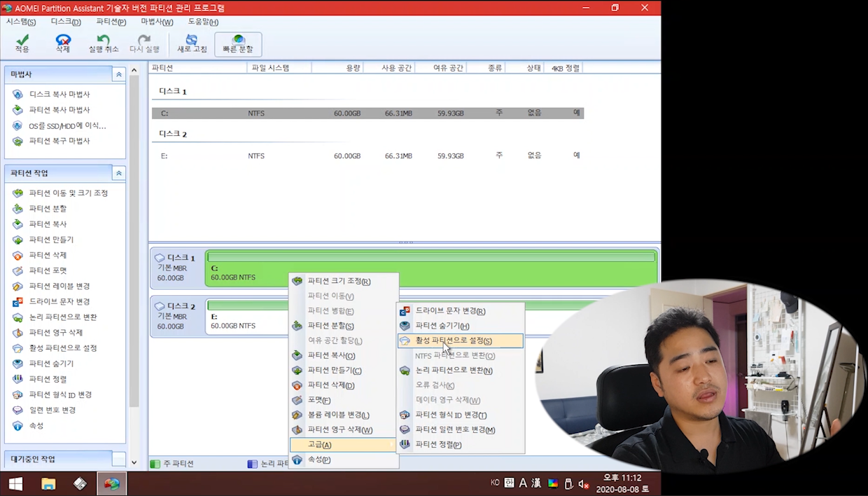Choose 파티션 일련 번호 변경(M) in submenu
The height and width of the screenshot is (496, 868).
[x=461, y=429]
